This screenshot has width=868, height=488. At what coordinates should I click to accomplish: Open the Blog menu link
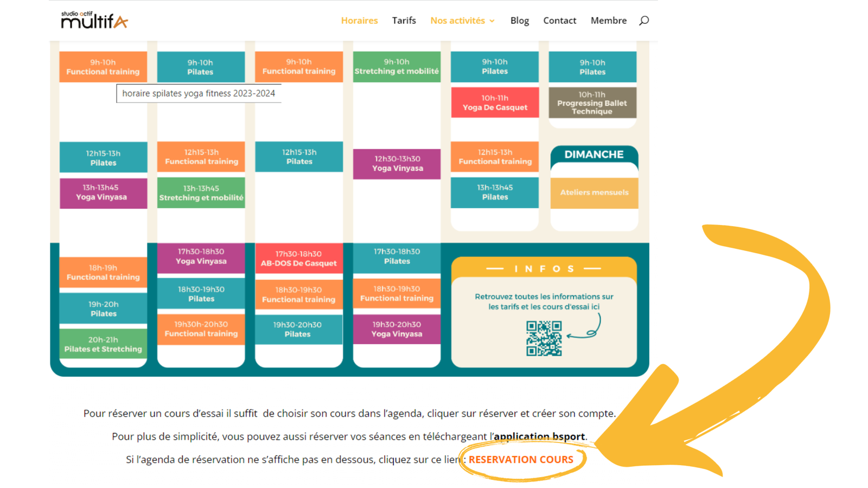click(519, 21)
